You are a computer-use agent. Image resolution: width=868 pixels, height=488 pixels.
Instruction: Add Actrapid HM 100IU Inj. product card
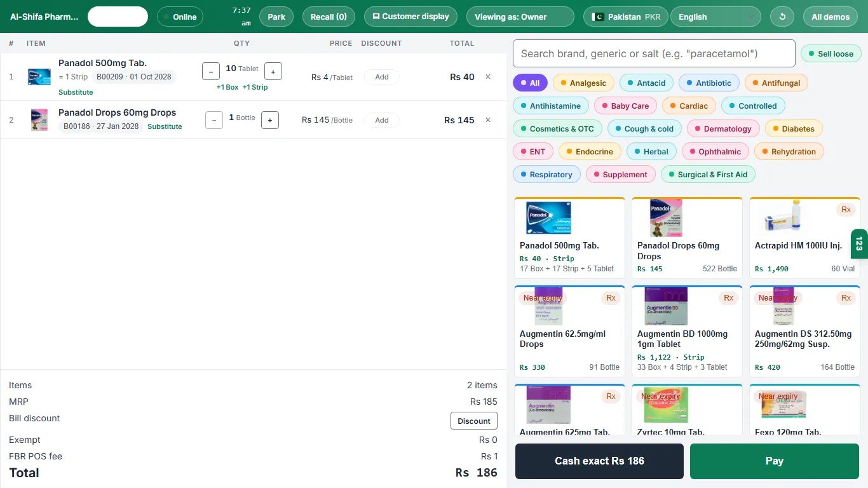[804, 238]
